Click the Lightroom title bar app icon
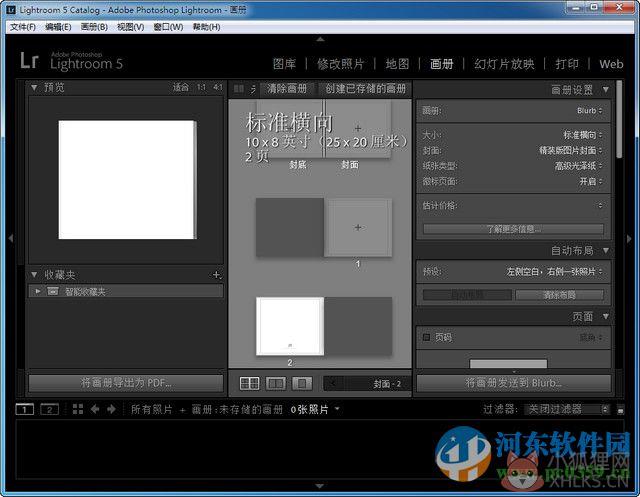The image size is (640, 497). [x=11, y=10]
